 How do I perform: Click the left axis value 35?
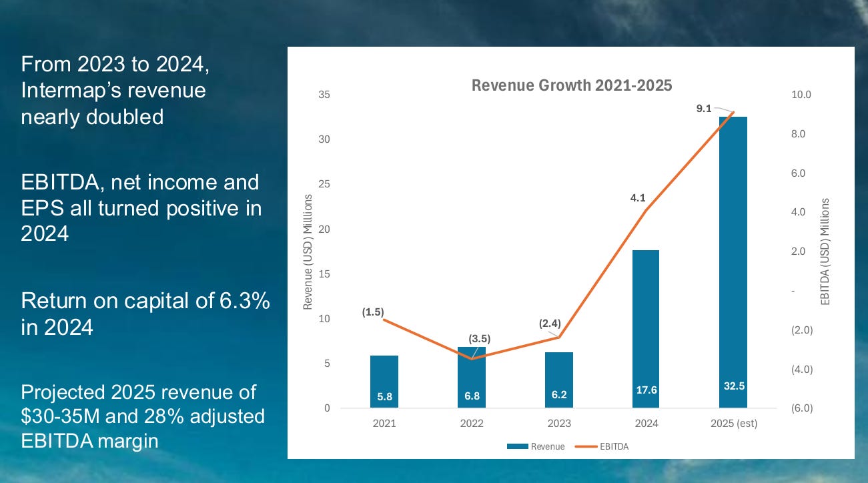pos(324,95)
